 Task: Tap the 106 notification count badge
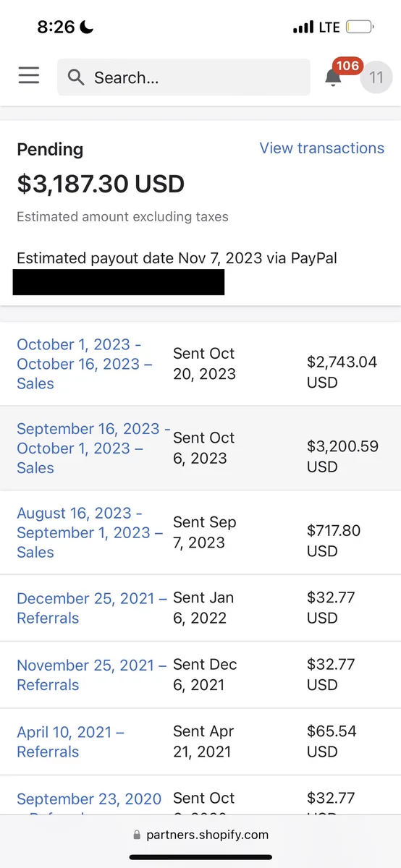click(347, 66)
